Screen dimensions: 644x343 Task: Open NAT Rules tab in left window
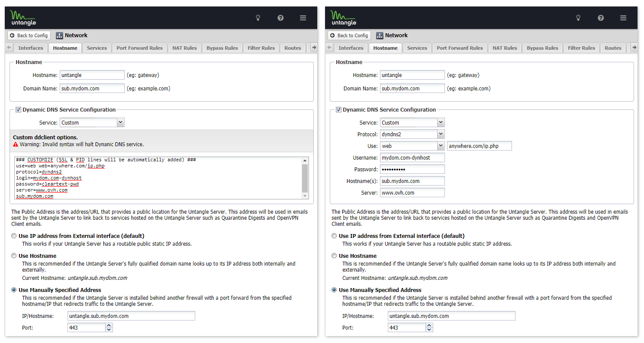coord(184,48)
